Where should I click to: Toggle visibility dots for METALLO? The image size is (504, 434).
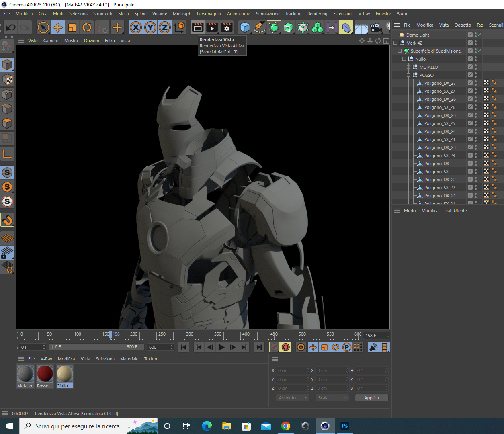click(x=475, y=67)
